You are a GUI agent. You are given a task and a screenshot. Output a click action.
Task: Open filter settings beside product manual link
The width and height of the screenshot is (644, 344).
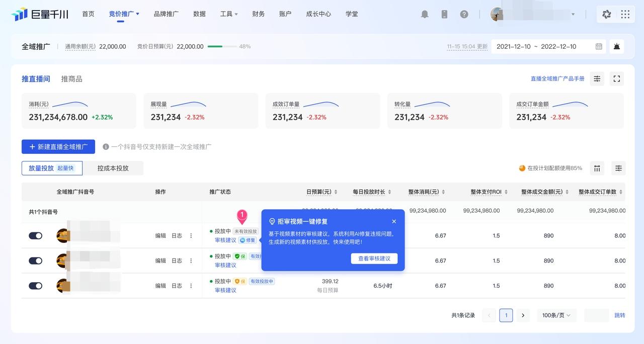pyautogui.click(x=597, y=78)
